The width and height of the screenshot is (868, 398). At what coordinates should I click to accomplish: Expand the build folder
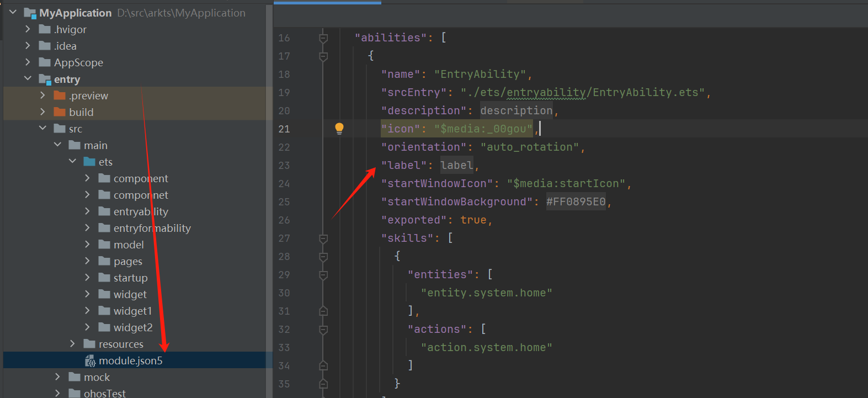pos(42,112)
